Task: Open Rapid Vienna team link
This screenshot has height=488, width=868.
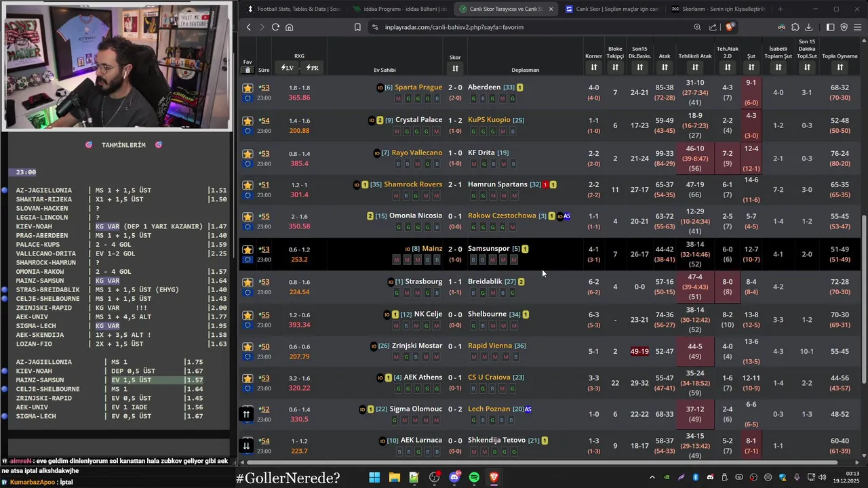Action: pyautogui.click(x=490, y=346)
